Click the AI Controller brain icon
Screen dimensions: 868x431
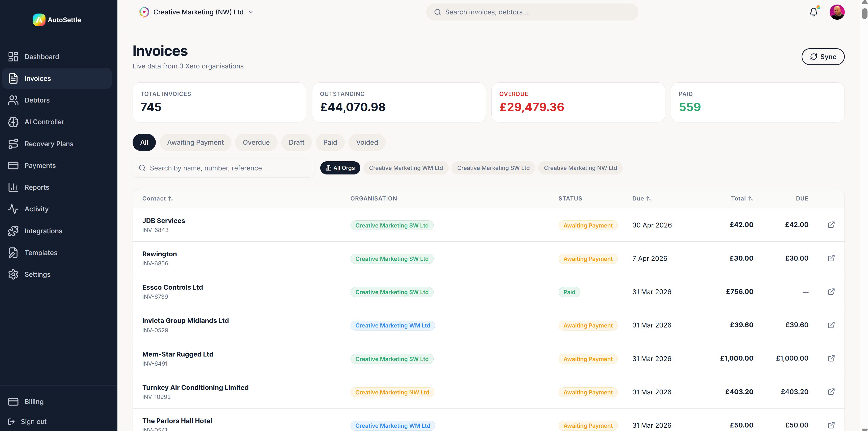13,122
